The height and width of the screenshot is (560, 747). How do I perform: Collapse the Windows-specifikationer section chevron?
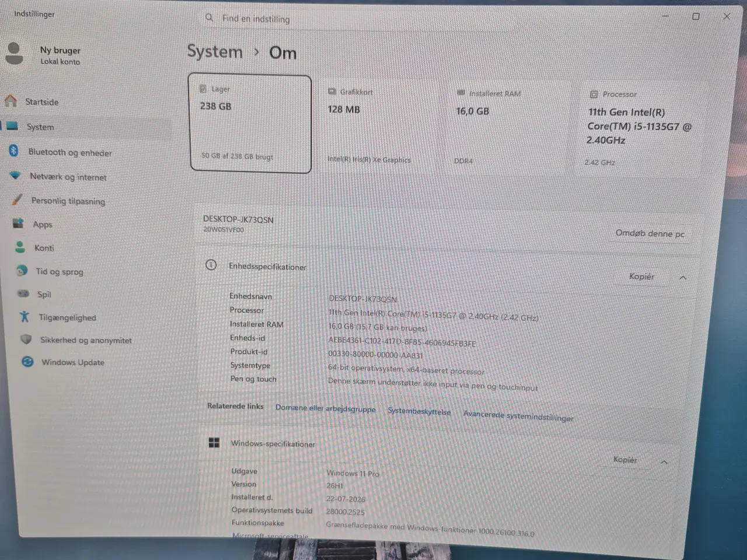(664, 462)
